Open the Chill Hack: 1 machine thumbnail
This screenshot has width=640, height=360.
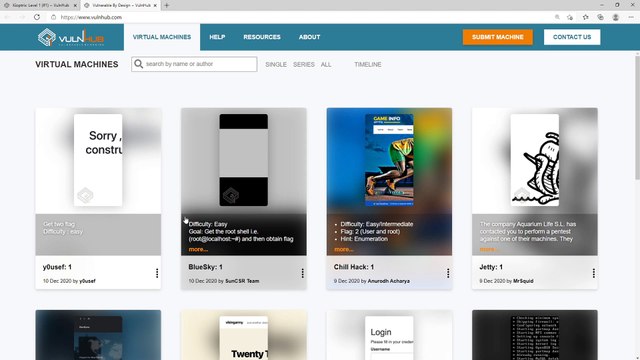[x=389, y=160]
